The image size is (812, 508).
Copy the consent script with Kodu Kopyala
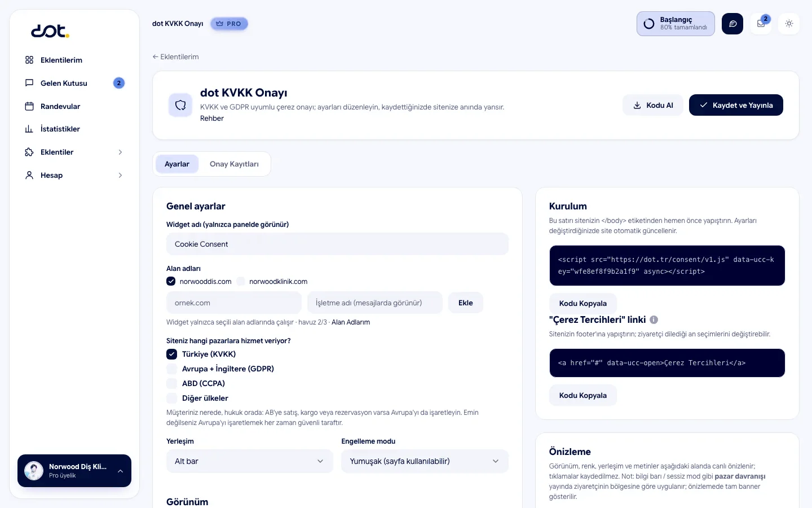tap(582, 303)
